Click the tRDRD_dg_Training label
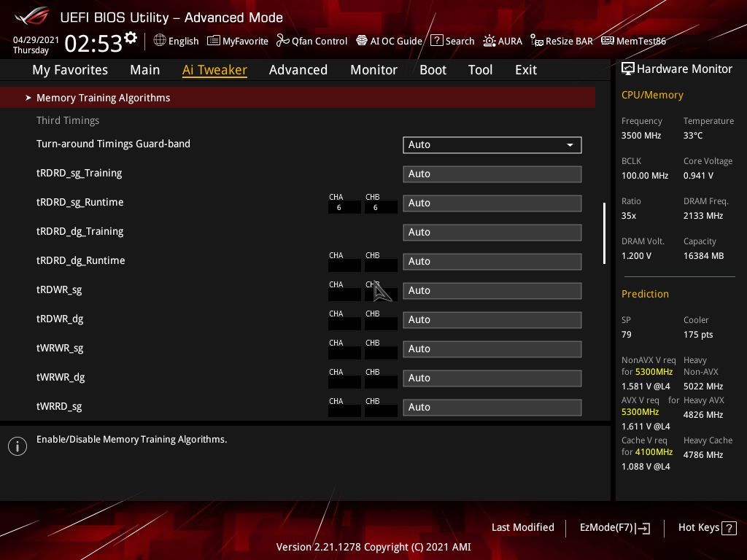 80,231
